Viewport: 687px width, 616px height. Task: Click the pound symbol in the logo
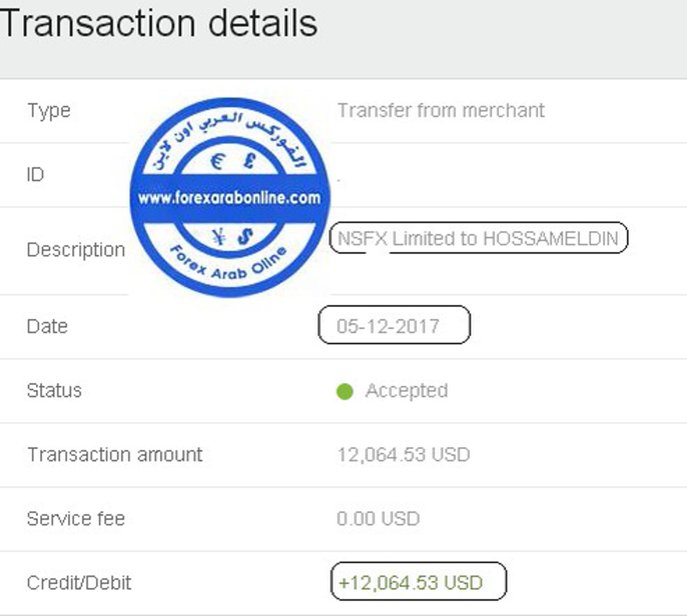click(x=249, y=160)
